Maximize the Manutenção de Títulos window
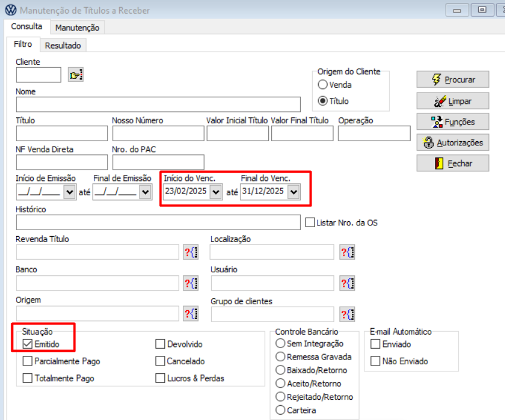 point(482,10)
